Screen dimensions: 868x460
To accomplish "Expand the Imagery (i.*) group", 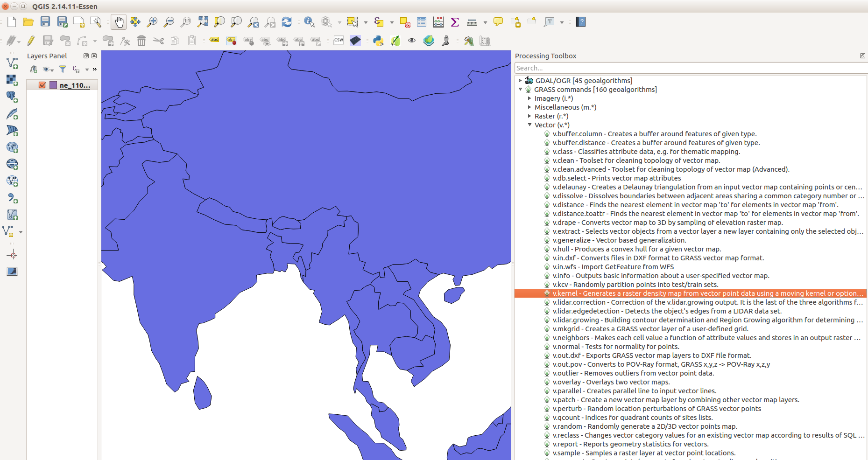I will pos(529,98).
